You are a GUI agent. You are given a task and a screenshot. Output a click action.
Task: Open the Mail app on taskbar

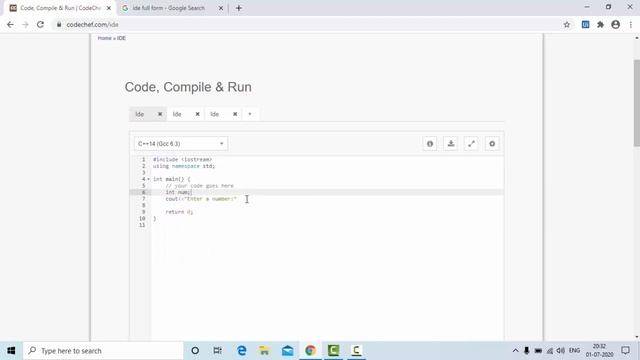click(x=287, y=351)
